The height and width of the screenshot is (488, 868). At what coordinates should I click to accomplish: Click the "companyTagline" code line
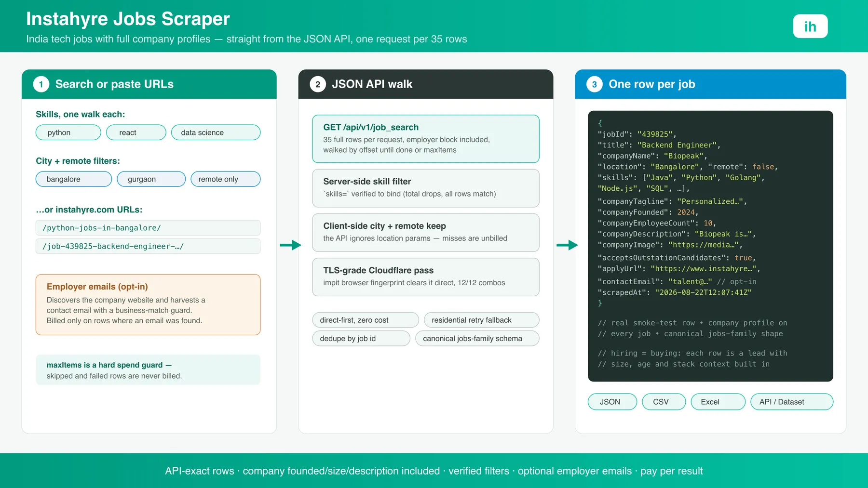672,201
